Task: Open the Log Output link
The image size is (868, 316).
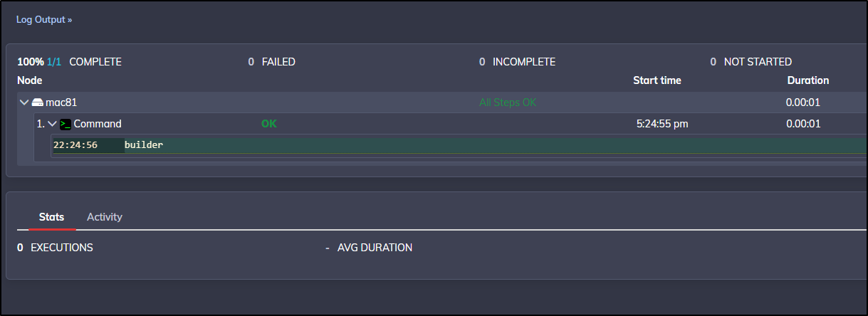Action: click(x=44, y=20)
